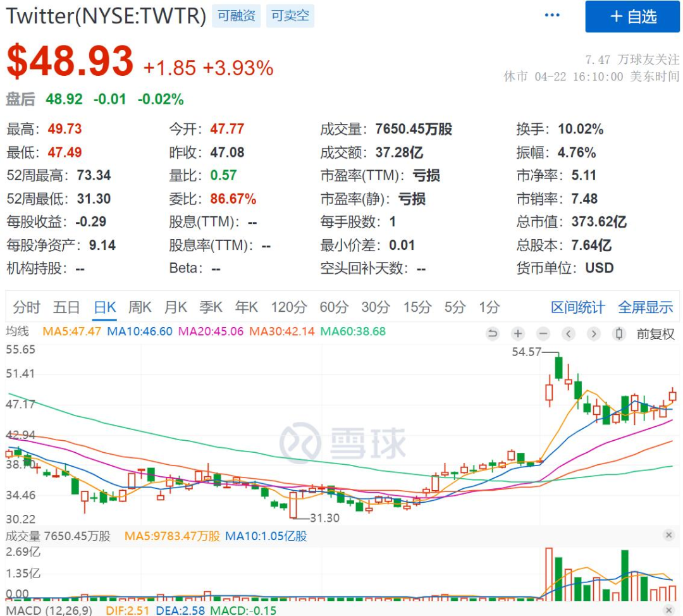683x616 pixels.
Task: Click the volume panel MA10:1.05亿股 label
Action: click(x=266, y=536)
